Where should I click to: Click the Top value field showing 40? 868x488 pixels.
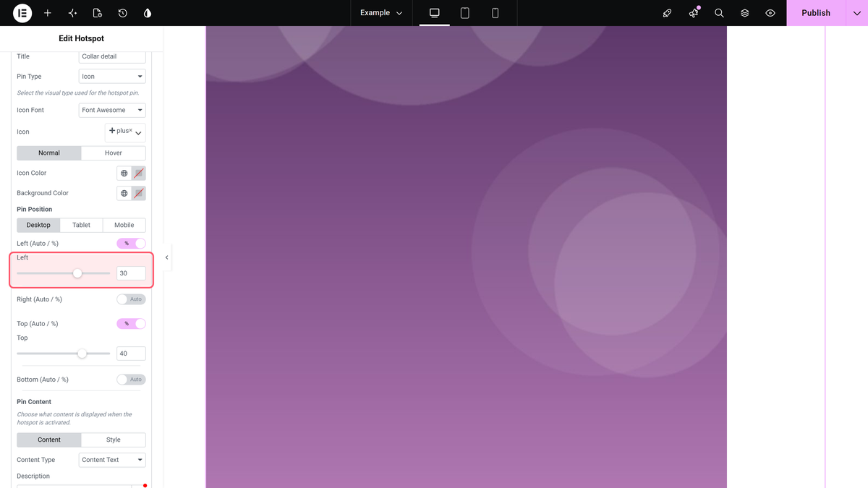131,354
